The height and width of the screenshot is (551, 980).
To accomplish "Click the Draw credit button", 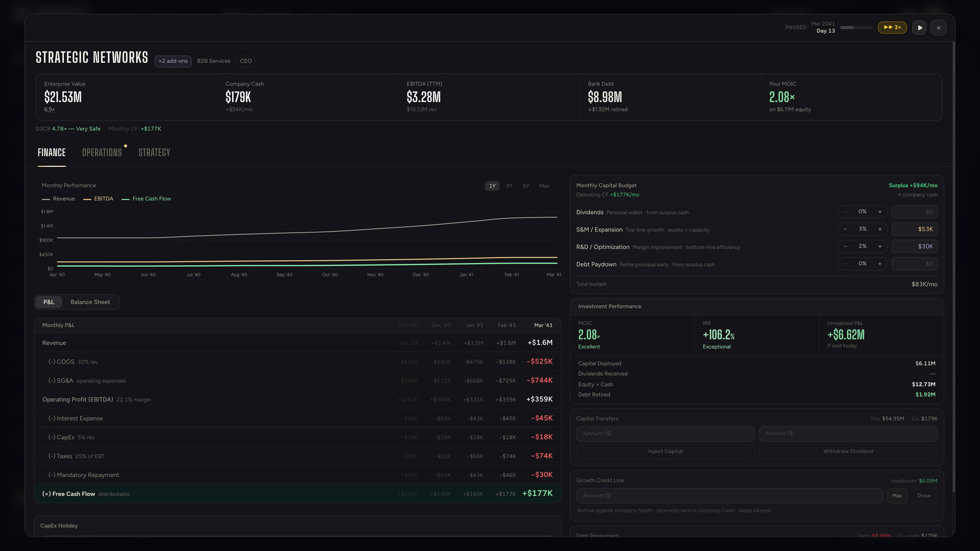I will pos(924,496).
